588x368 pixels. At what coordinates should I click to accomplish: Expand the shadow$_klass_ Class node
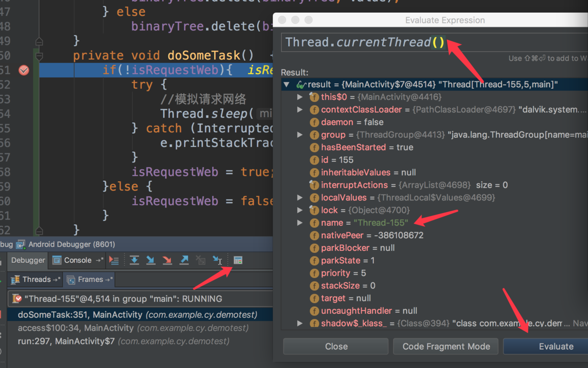pyautogui.click(x=300, y=323)
